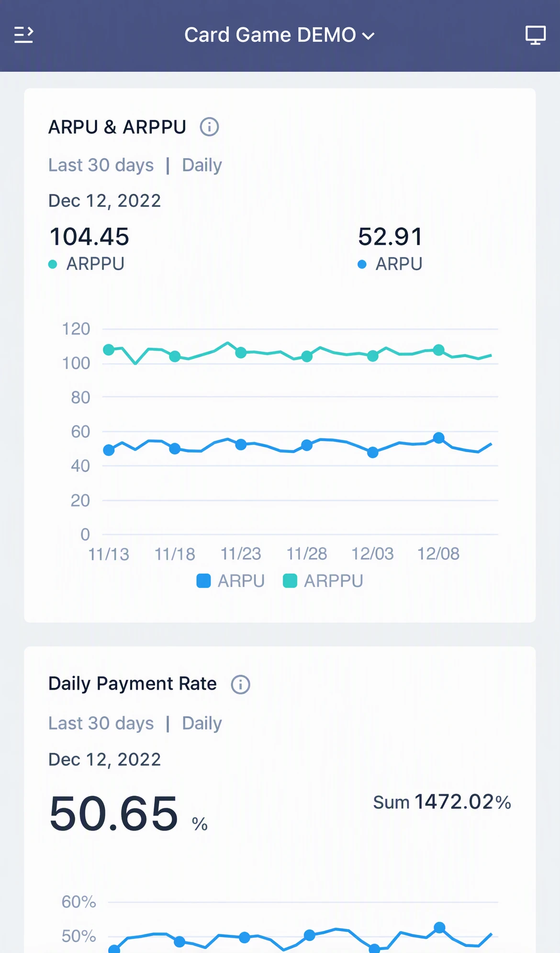The width and height of the screenshot is (560, 953).
Task: Open Last 30 days range for Payment Rate
Action: (x=101, y=723)
